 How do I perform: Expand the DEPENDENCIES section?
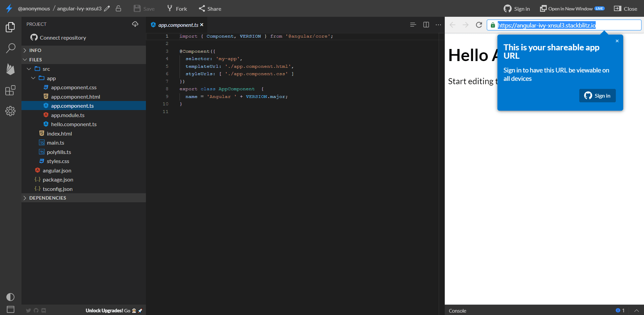tap(47, 198)
